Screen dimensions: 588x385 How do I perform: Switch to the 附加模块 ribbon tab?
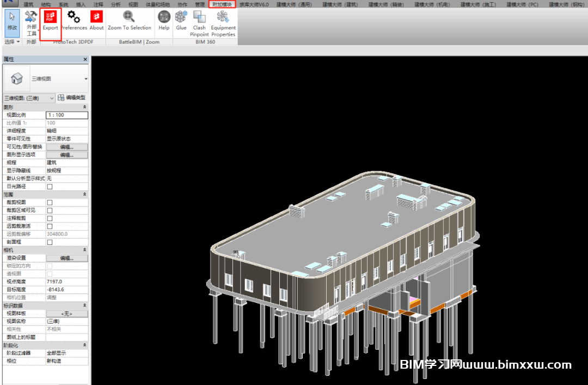point(222,4)
